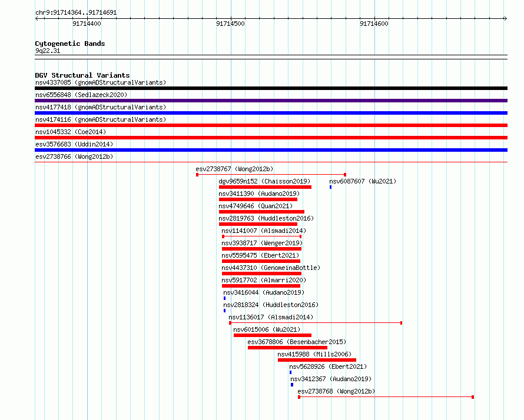Click the 91714400 ruler tick label
The width and height of the screenshot is (524, 420).
[87, 24]
